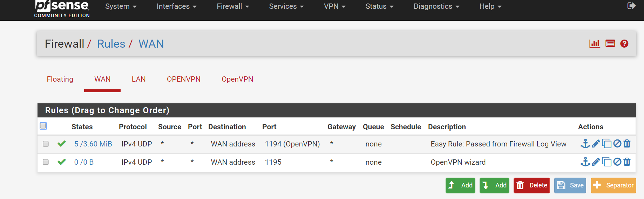Copy the OpenVPN wizard rule

click(x=607, y=162)
